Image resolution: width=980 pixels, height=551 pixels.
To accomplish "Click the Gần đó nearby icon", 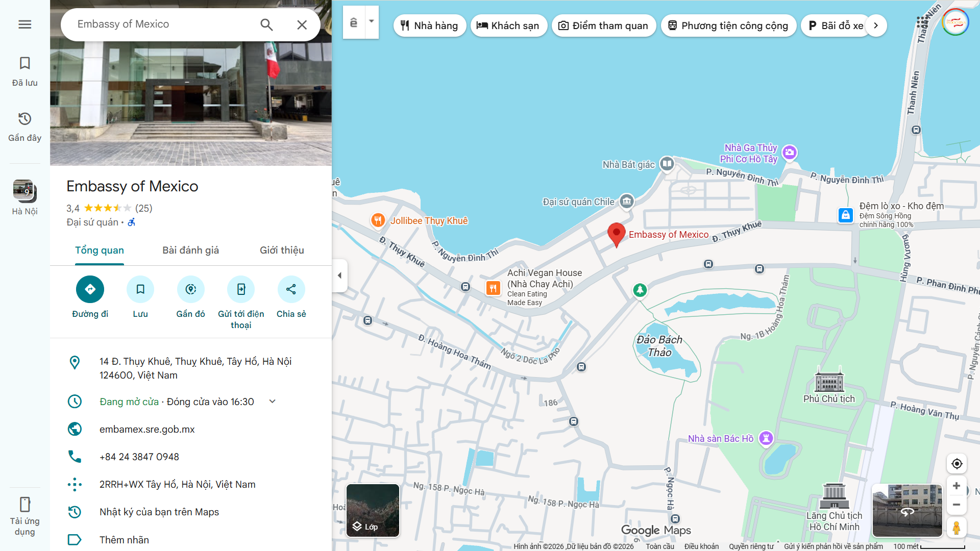I will click(x=190, y=289).
